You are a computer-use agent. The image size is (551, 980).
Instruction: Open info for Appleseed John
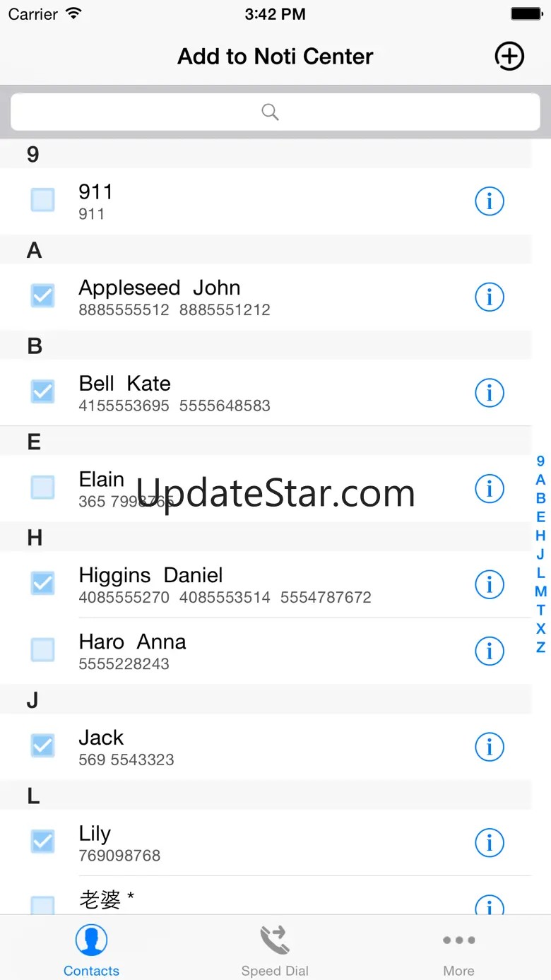click(489, 297)
